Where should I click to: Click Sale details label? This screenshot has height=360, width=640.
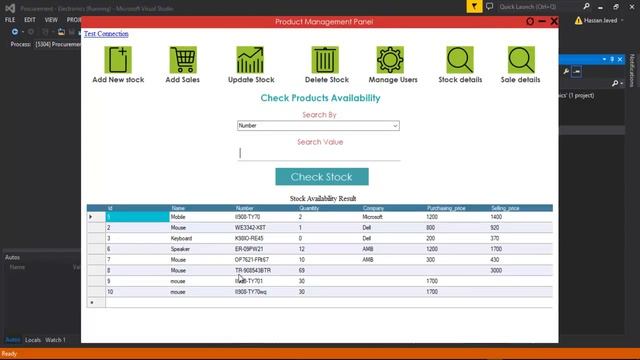pyautogui.click(x=520, y=80)
